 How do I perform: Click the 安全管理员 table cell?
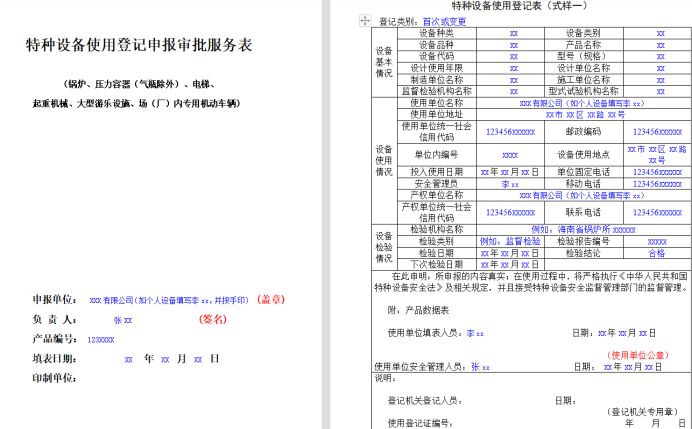click(437, 184)
